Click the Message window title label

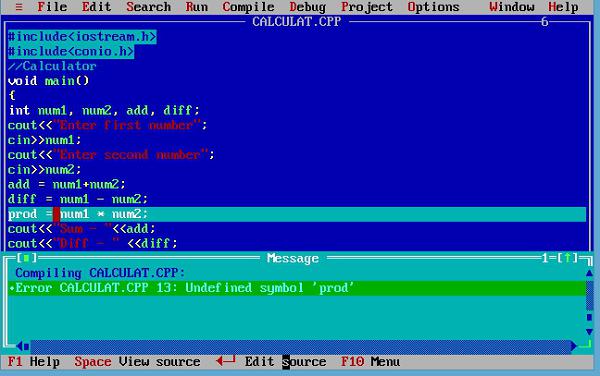point(293,259)
